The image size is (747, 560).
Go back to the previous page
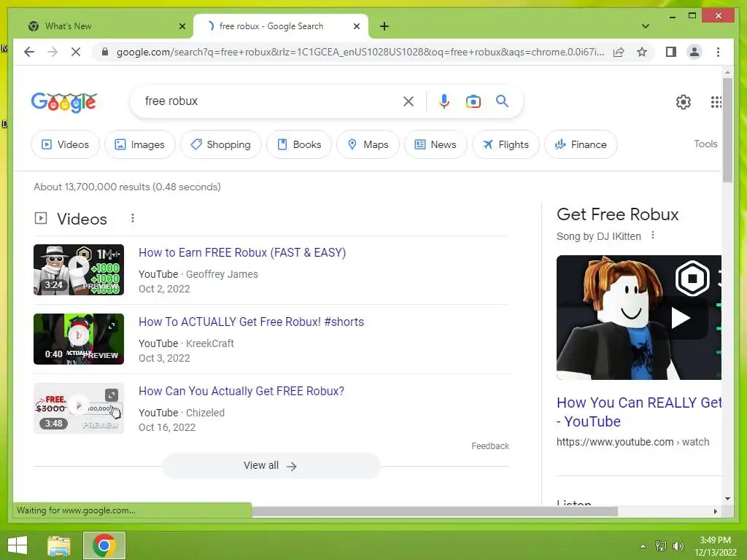[29, 52]
